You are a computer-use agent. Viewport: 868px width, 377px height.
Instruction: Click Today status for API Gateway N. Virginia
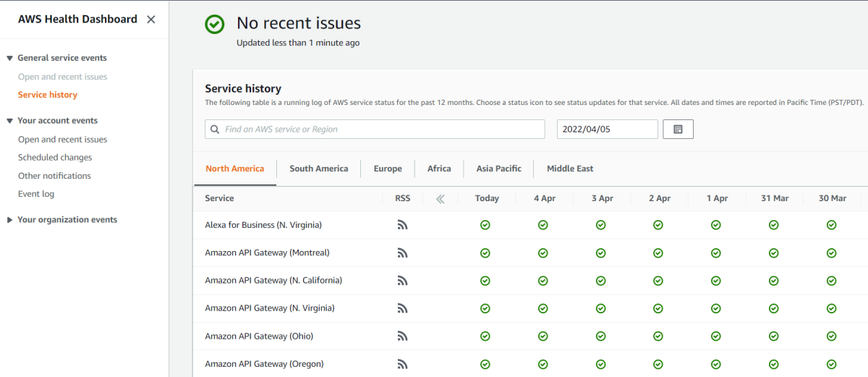click(485, 308)
